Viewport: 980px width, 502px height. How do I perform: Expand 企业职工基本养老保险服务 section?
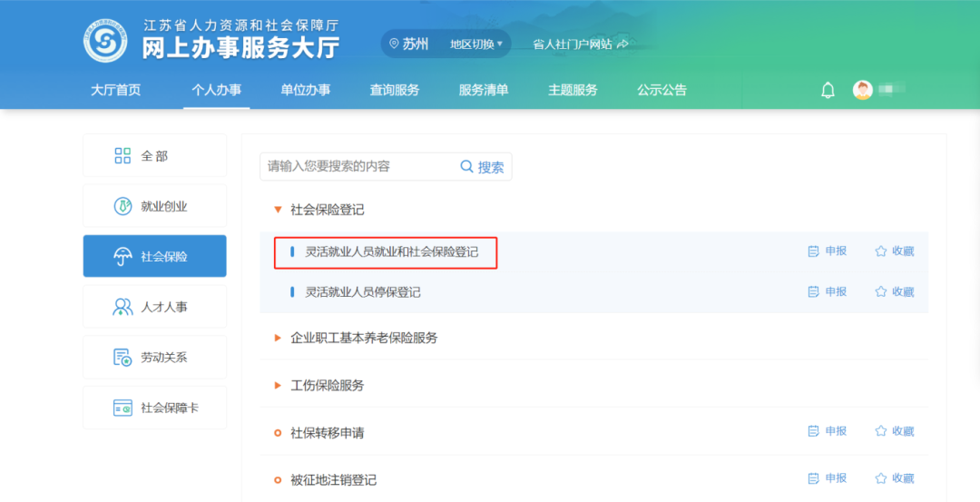(363, 338)
